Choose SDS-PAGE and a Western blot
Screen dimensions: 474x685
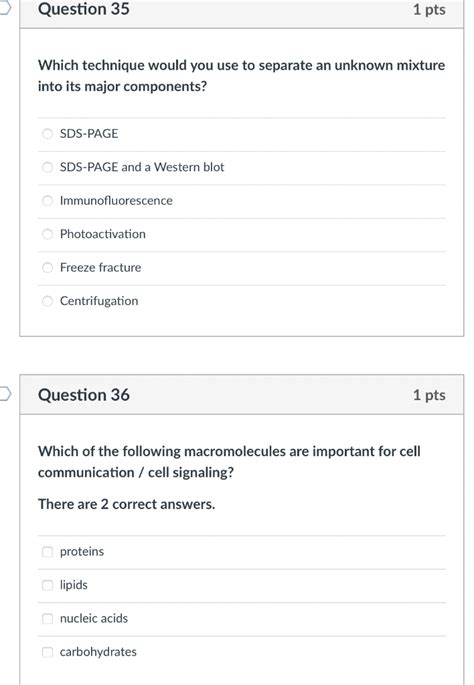(47, 167)
